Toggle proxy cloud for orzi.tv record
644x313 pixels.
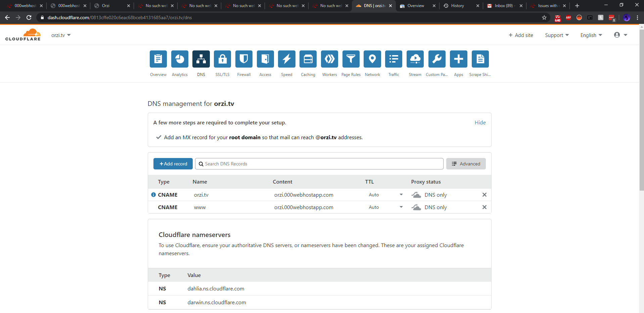pos(416,195)
